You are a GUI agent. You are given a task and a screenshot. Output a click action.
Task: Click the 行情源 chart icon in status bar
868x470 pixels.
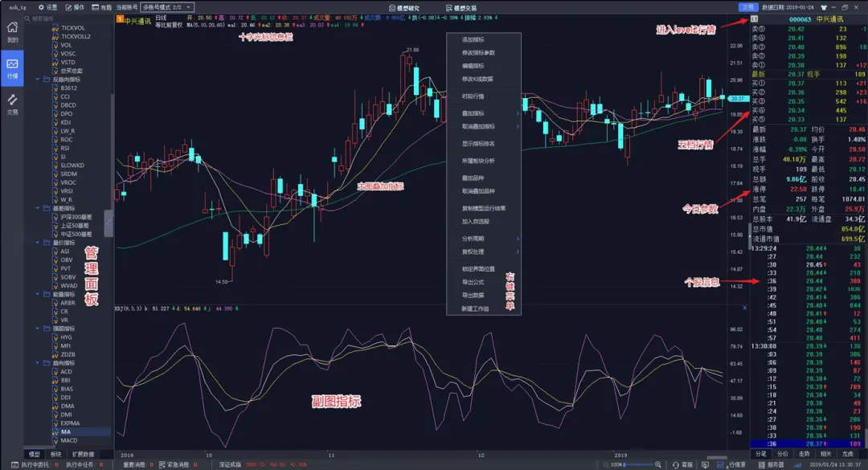pos(720,464)
